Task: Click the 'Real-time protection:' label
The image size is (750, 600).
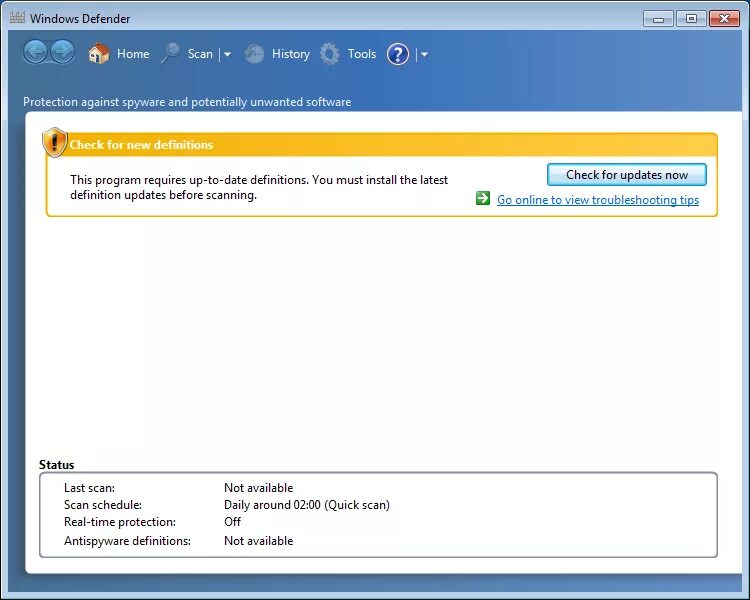Action: [x=120, y=522]
